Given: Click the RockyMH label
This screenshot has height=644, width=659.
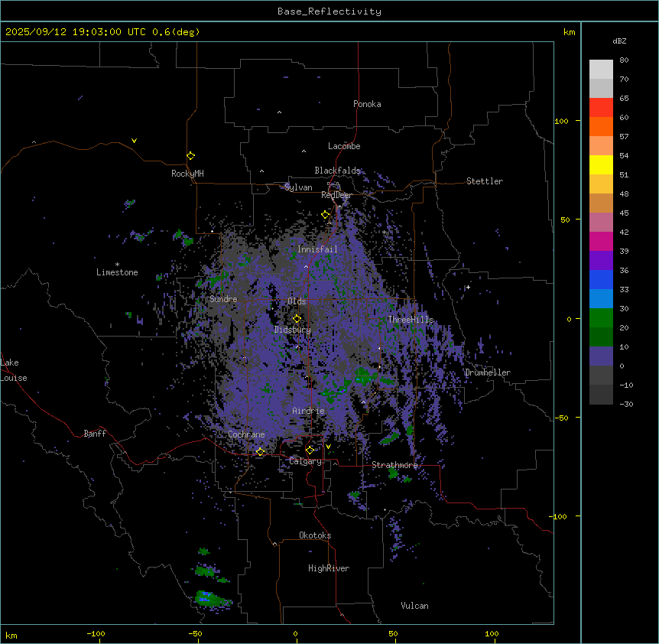Looking at the screenshot, I should point(187,174).
